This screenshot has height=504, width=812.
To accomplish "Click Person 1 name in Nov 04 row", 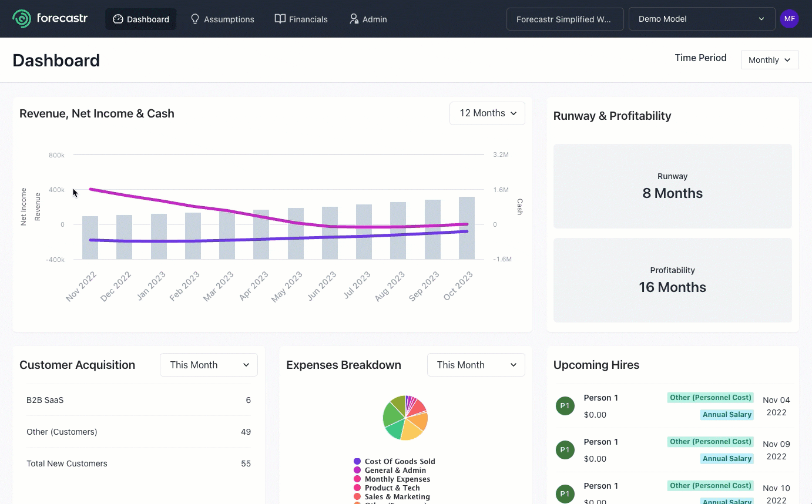I will [600, 398].
